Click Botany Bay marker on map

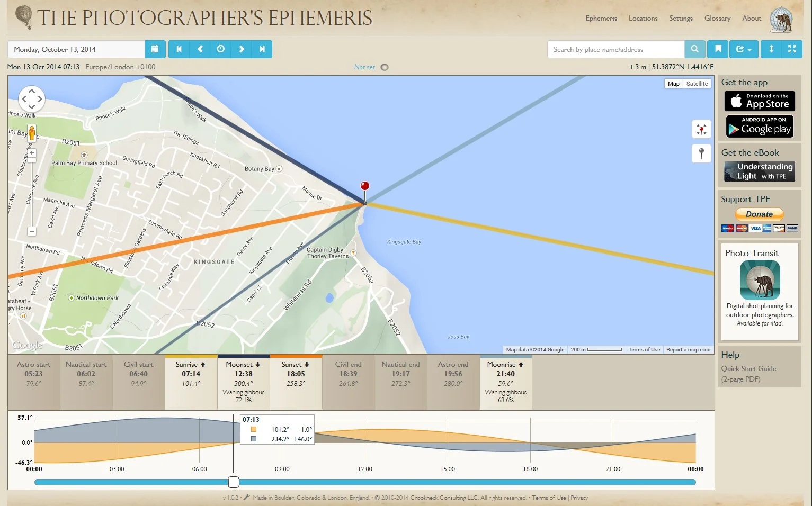point(279,169)
